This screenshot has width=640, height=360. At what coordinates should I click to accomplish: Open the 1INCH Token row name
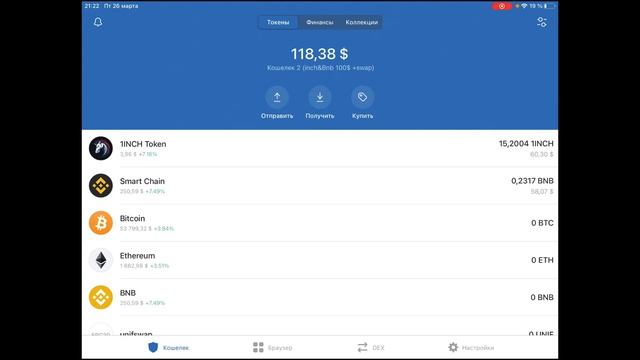coord(143,144)
